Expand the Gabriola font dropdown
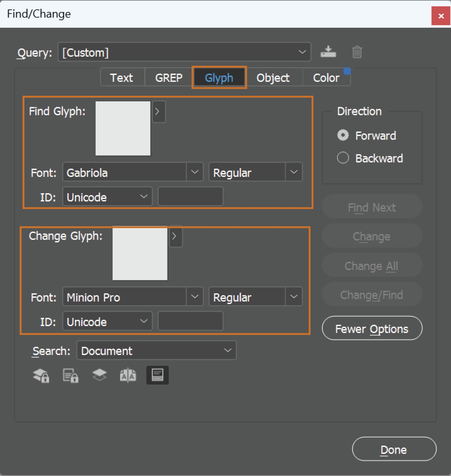Image resolution: width=451 pixels, height=476 pixels. pyautogui.click(x=195, y=172)
